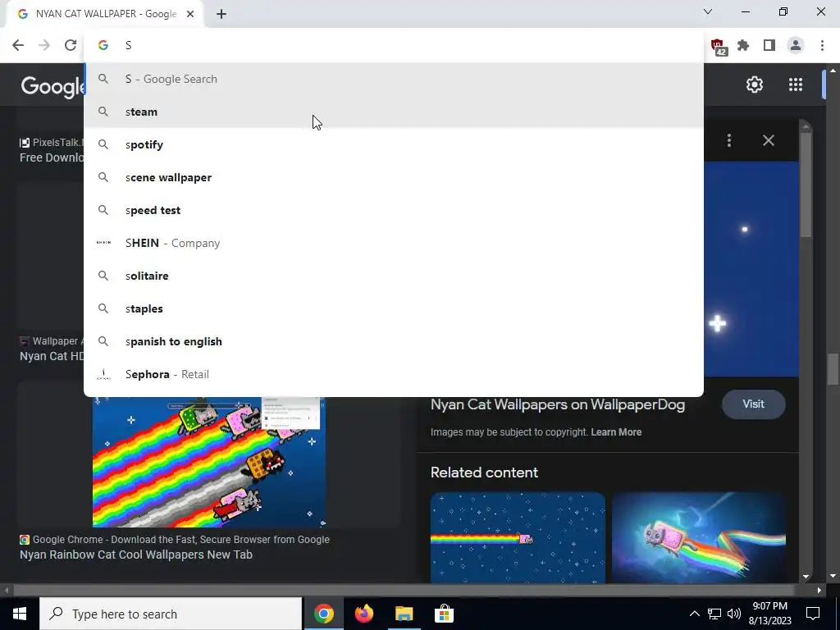Image resolution: width=840 pixels, height=630 pixels.
Task: Open related image with starry blue background
Action: pos(518,537)
